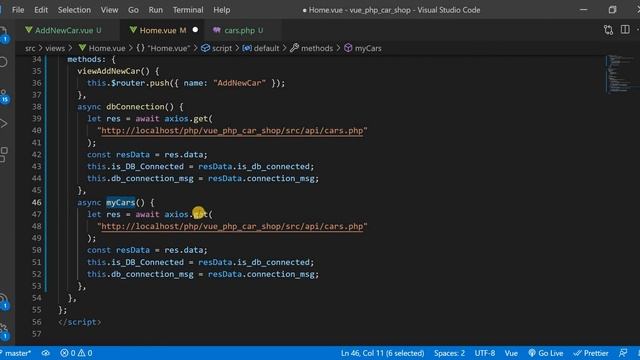Click is_DB_Connected on line 43
This screenshot has width=640, height=360.
pos(147,167)
